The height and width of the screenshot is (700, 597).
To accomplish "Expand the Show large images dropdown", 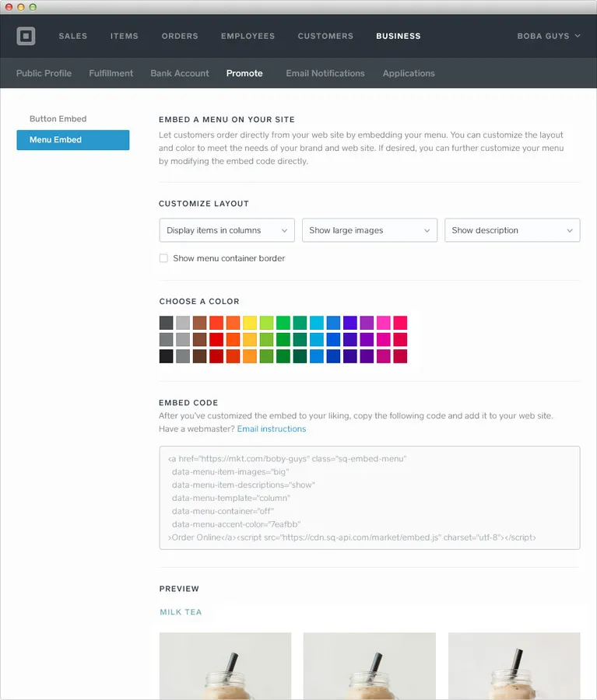I will click(x=370, y=230).
